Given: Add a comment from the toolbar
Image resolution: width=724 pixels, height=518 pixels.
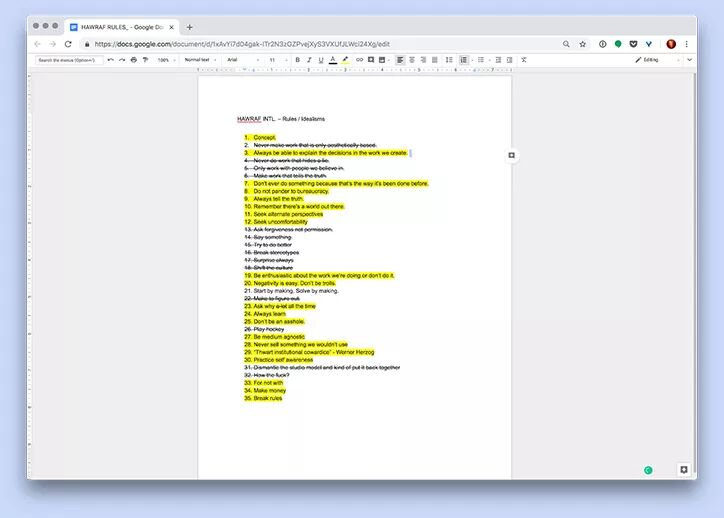Looking at the screenshot, I should [371, 60].
